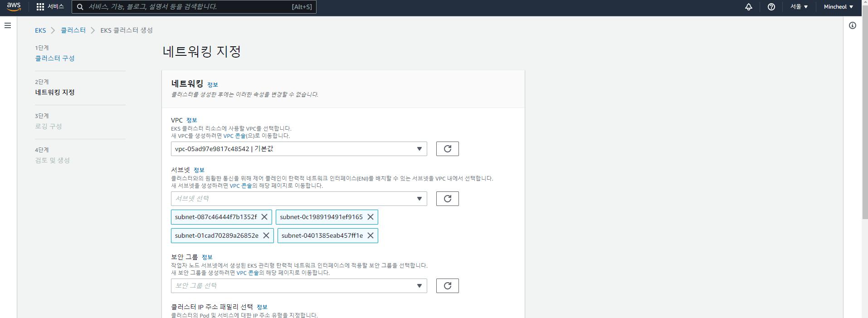Select step 3 로깅 구성
Viewport: 868px width, 318px height.
[49, 126]
